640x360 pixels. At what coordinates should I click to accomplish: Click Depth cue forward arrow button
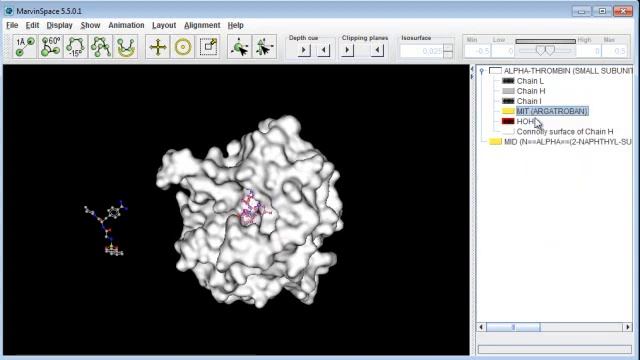304,50
